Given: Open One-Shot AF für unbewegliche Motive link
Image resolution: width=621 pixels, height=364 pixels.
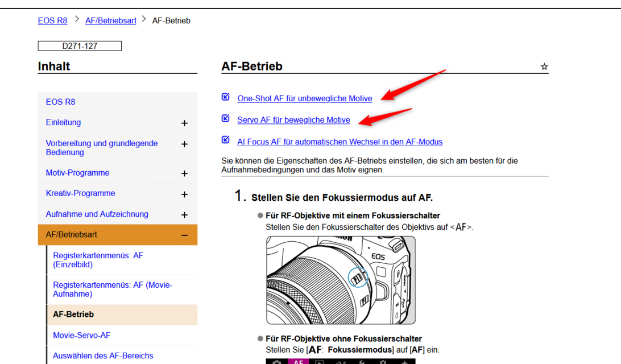Looking at the screenshot, I should [x=304, y=98].
